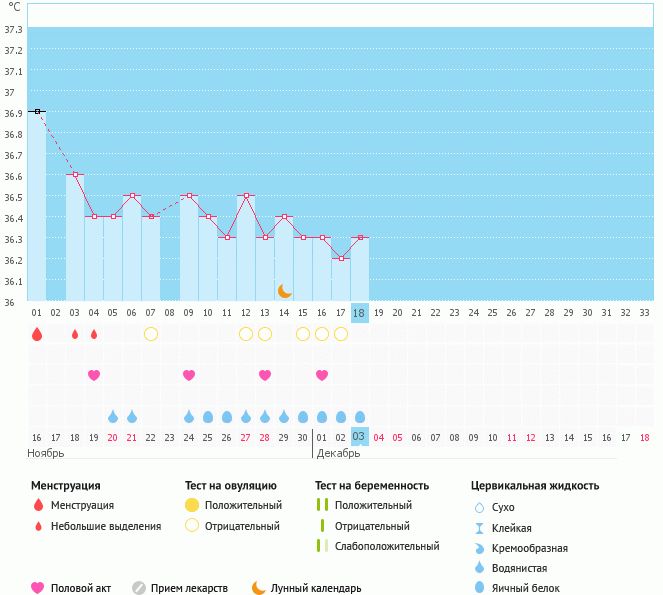Click the yellow positive ovulation test legend icon
This screenshot has width=663, height=595.
coord(192,505)
